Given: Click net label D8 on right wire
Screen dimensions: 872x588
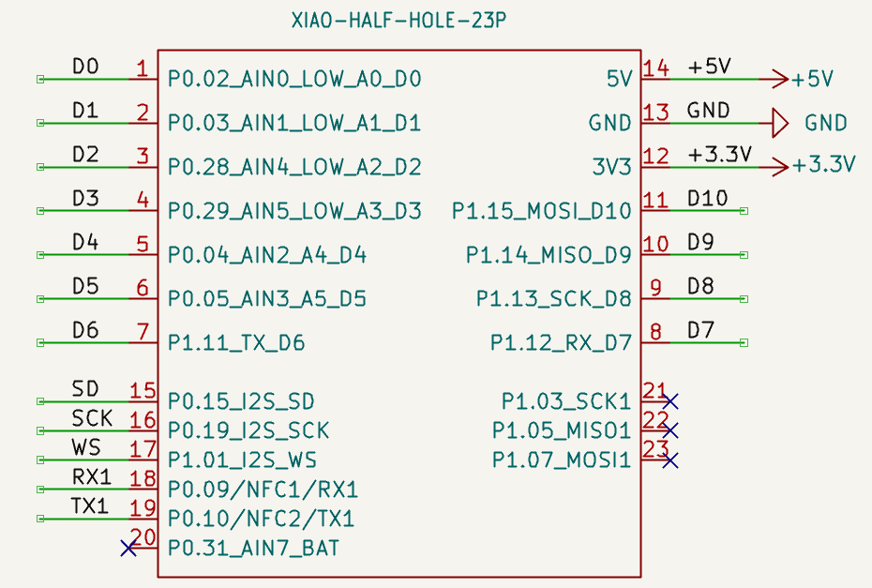Looking at the screenshot, I should coord(700,286).
